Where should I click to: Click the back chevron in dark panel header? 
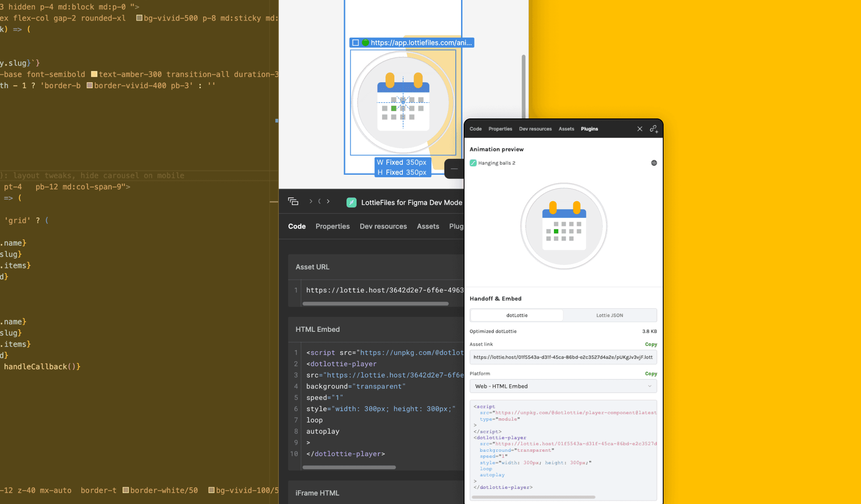320,202
